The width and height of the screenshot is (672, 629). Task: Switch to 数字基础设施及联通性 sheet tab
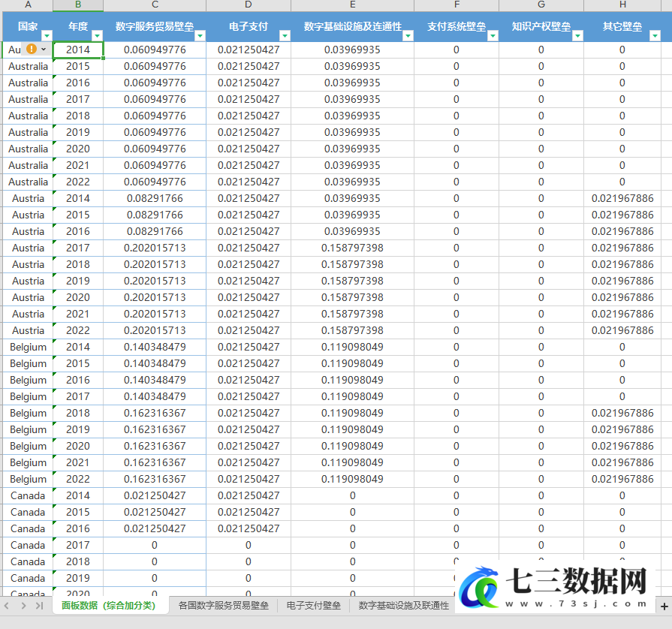tap(403, 606)
